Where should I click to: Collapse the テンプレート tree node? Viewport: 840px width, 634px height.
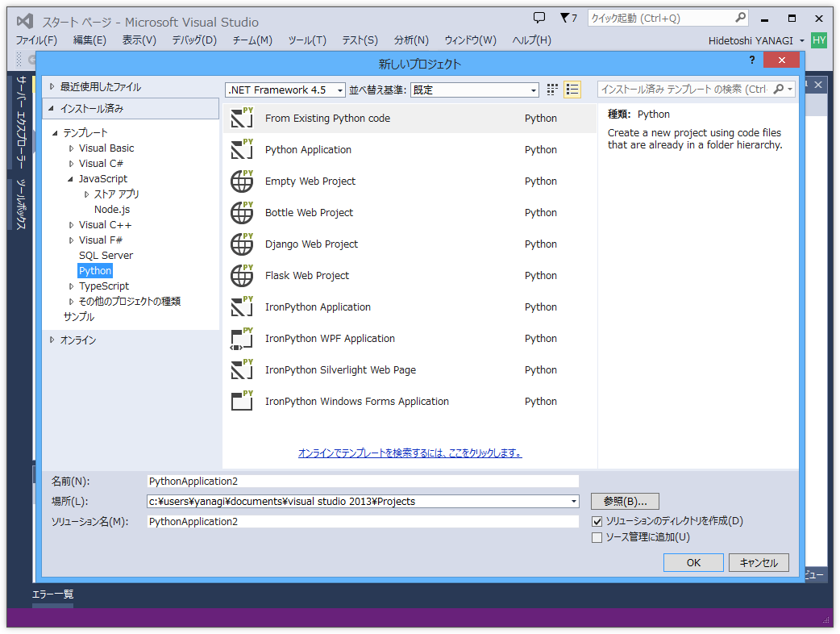55,133
